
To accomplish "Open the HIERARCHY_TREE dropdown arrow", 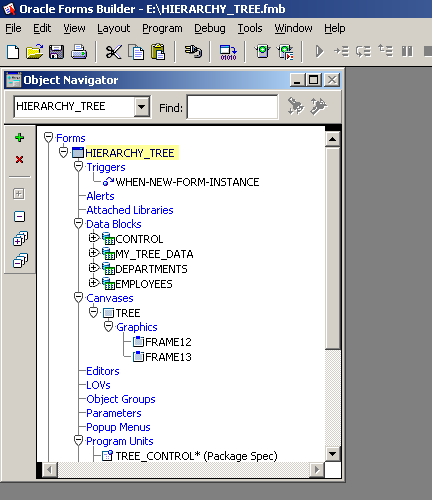I will tap(142, 107).
